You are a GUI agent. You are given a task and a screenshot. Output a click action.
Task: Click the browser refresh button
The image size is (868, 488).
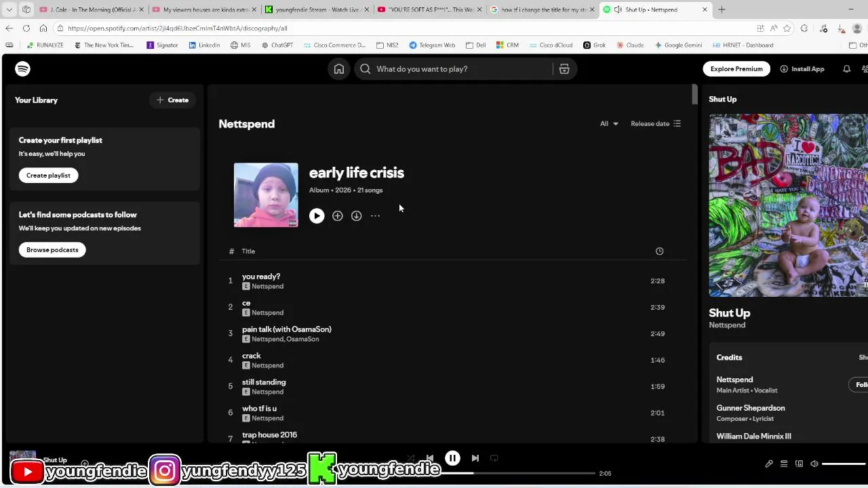[x=26, y=28]
